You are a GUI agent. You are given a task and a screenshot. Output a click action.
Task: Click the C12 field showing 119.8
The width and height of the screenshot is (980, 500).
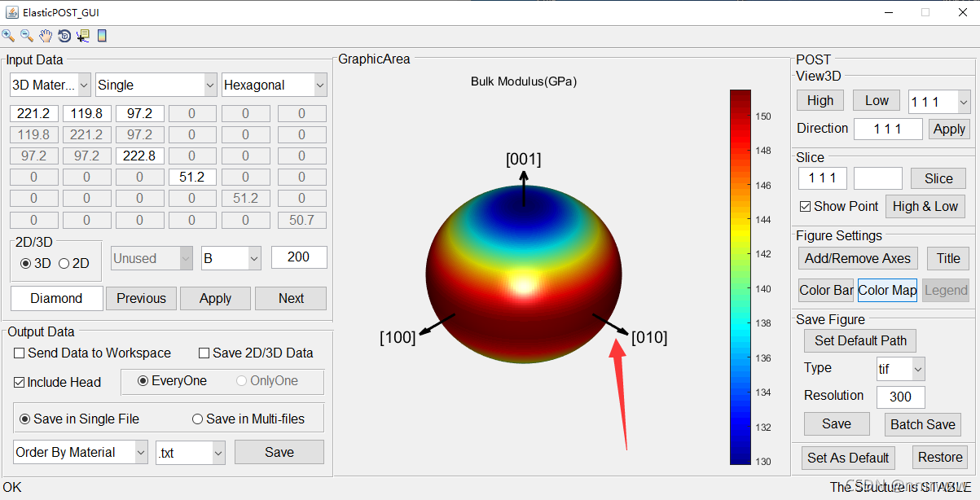click(x=86, y=114)
